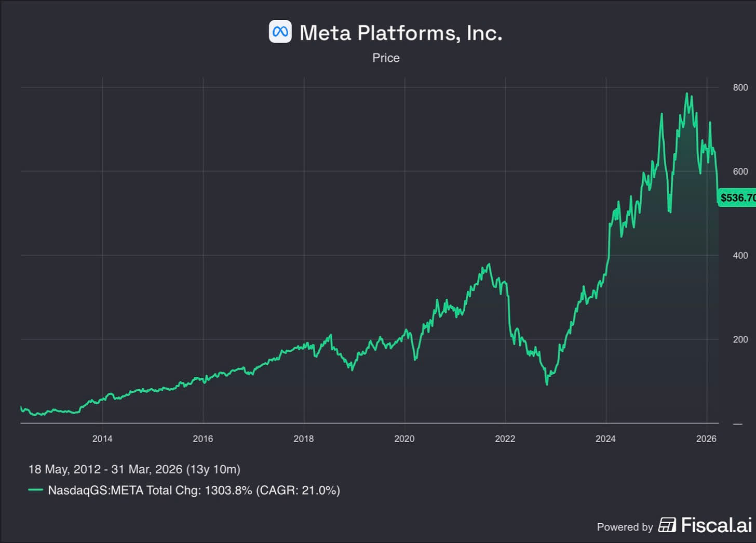Click the Meta Platforms, Inc. title

tap(401, 33)
